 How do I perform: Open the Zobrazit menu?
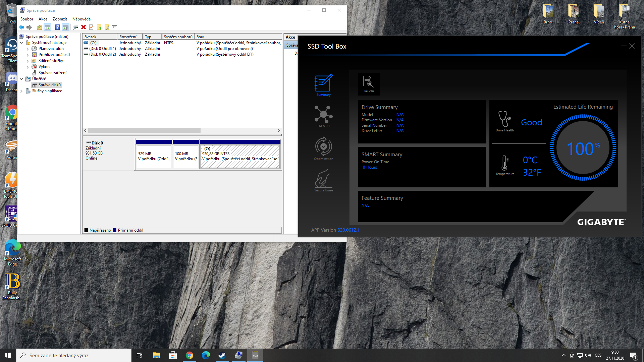60,19
